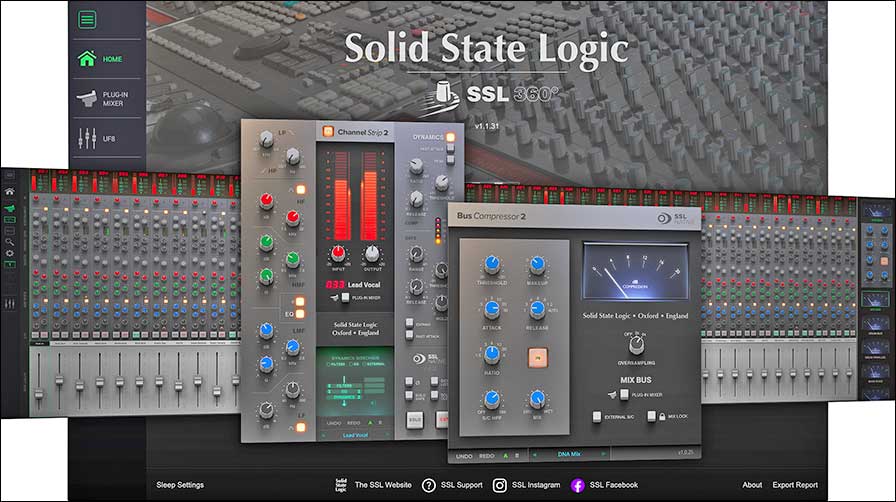This screenshot has width=896, height=502.
Task: Click the Bus Compressor MAKEUP knob
Action: pyautogui.click(x=537, y=264)
